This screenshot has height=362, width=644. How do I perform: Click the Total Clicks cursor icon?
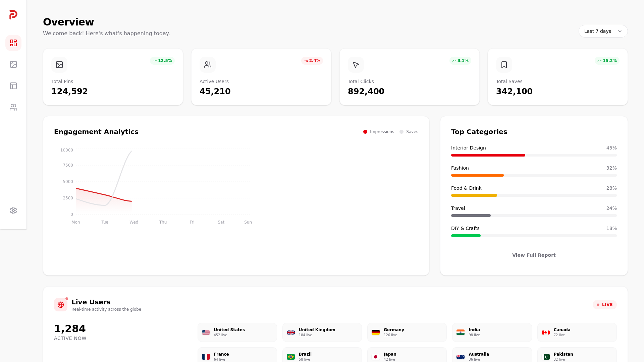[x=356, y=65]
